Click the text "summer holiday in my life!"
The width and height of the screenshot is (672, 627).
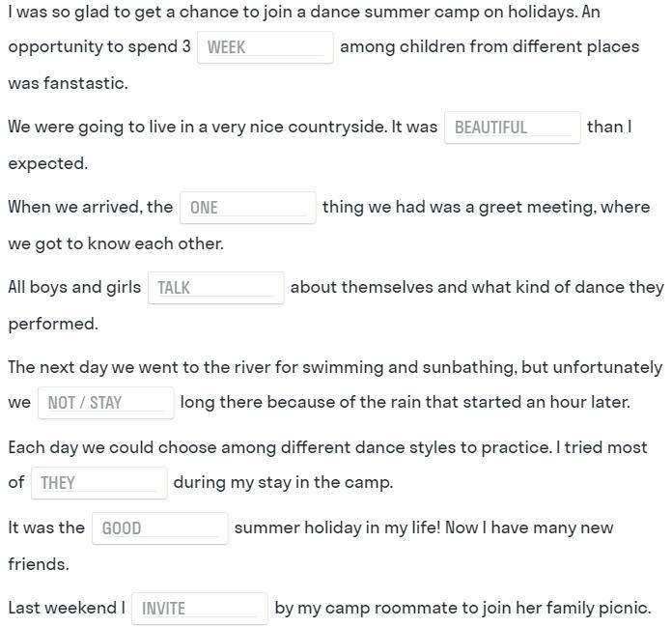[337, 527]
